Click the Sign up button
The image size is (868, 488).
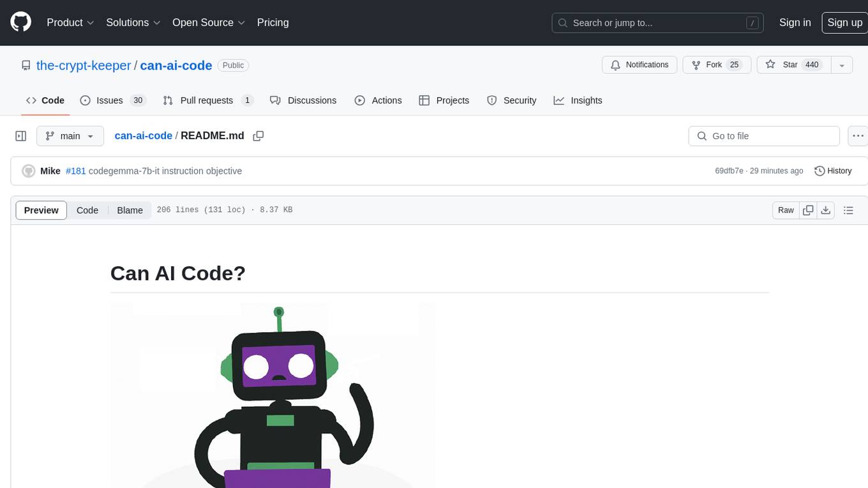click(844, 22)
